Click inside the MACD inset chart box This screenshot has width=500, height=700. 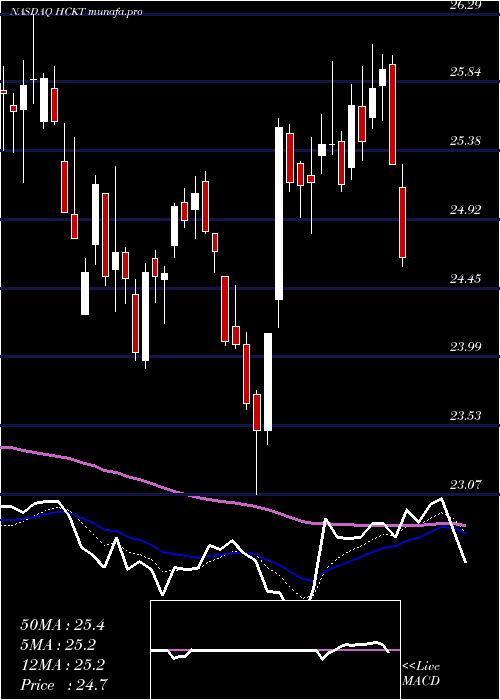(x=275, y=650)
